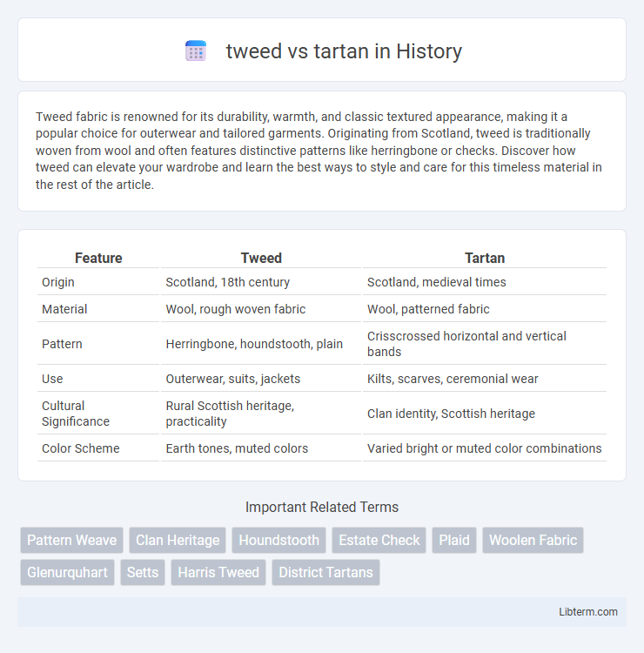Select the Glenurquhart tag

click(x=67, y=572)
